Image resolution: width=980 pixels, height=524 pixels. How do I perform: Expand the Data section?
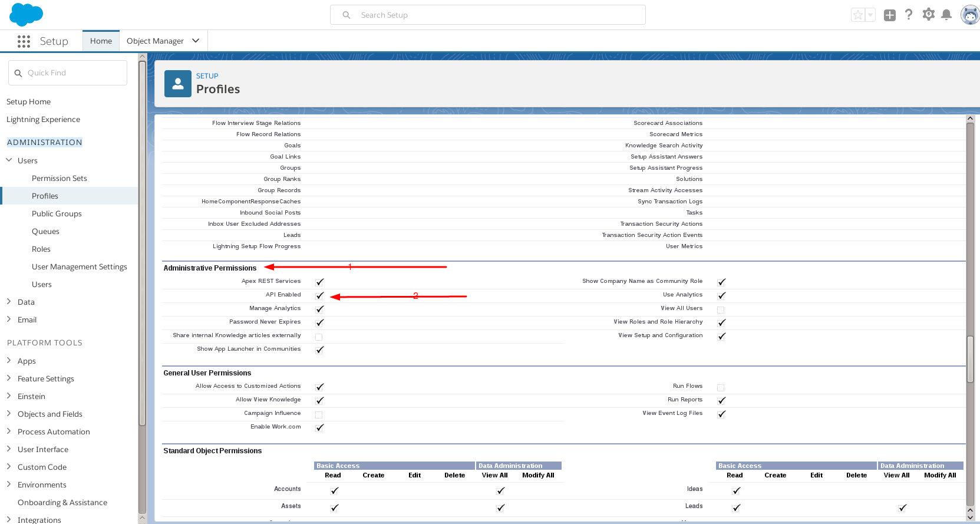(x=9, y=301)
